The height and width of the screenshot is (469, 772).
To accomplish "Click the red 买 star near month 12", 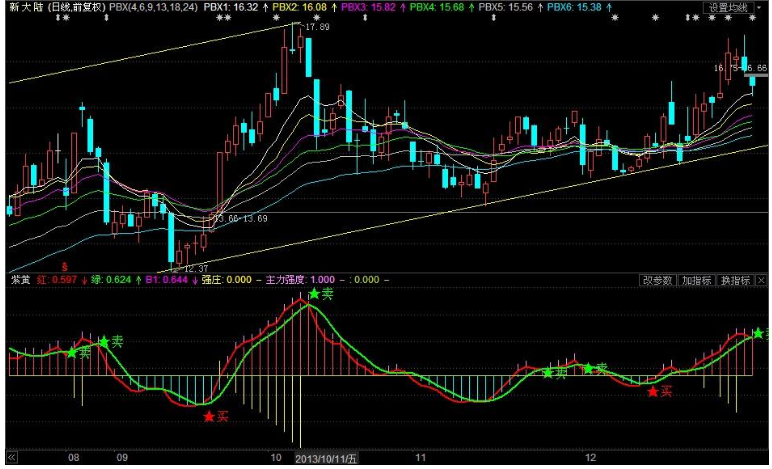I will point(653,392).
